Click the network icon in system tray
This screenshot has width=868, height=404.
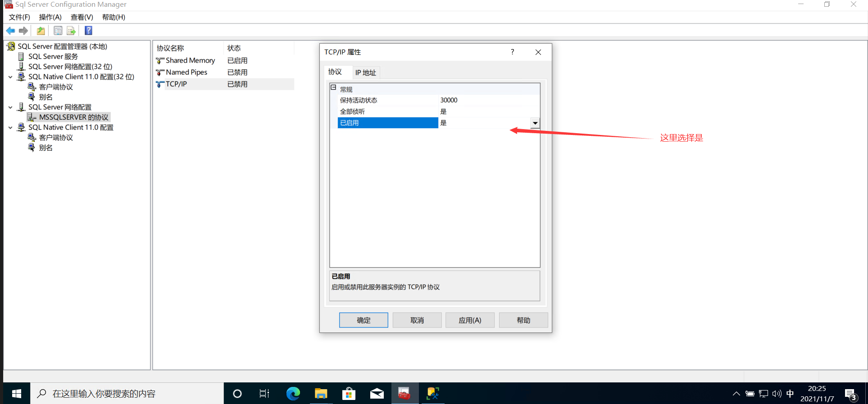pyautogui.click(x=763, y=394)
